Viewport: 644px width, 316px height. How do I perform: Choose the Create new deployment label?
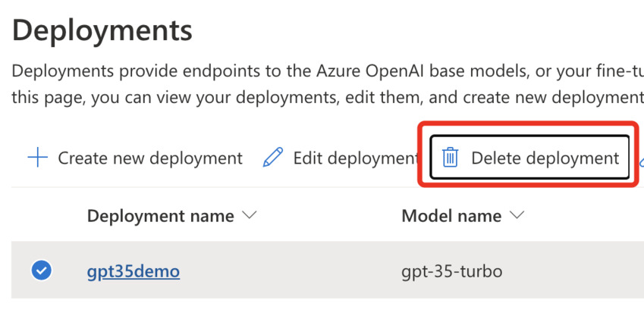pyautogui.click(x=150, y=158)
